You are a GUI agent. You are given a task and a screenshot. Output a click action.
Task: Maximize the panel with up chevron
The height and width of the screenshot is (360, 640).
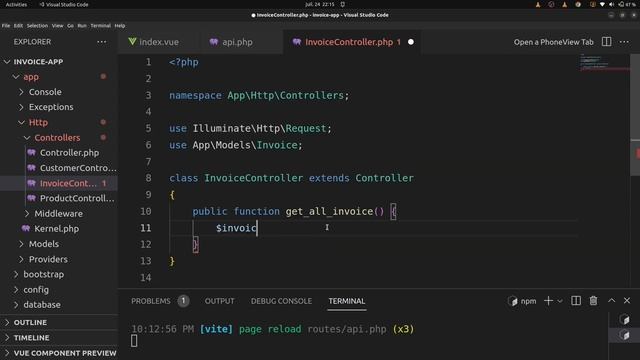611,300
